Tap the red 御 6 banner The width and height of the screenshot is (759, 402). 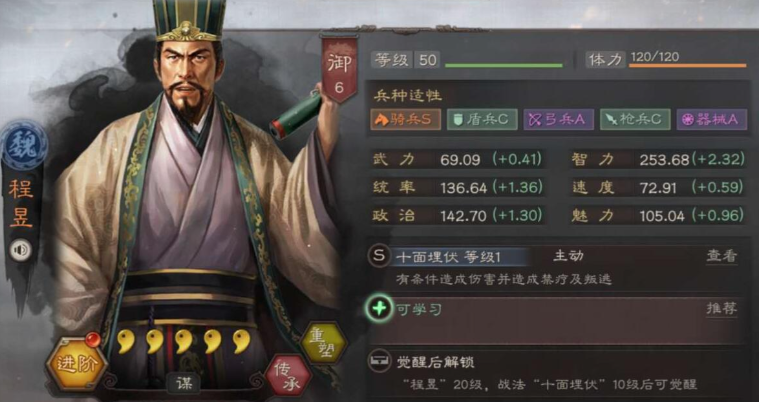tap(339, 70)
